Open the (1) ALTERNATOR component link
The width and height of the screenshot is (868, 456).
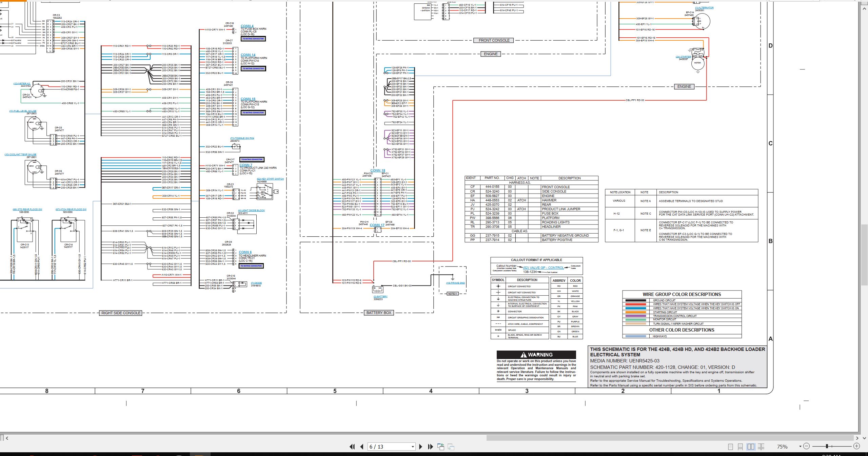pyautogui.click(x=704, y=8)
